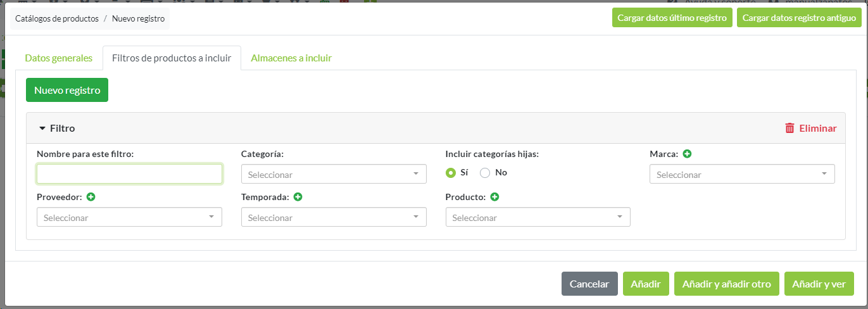Click the red trash icon for Eliminar
868x309 pixels.
789,128
